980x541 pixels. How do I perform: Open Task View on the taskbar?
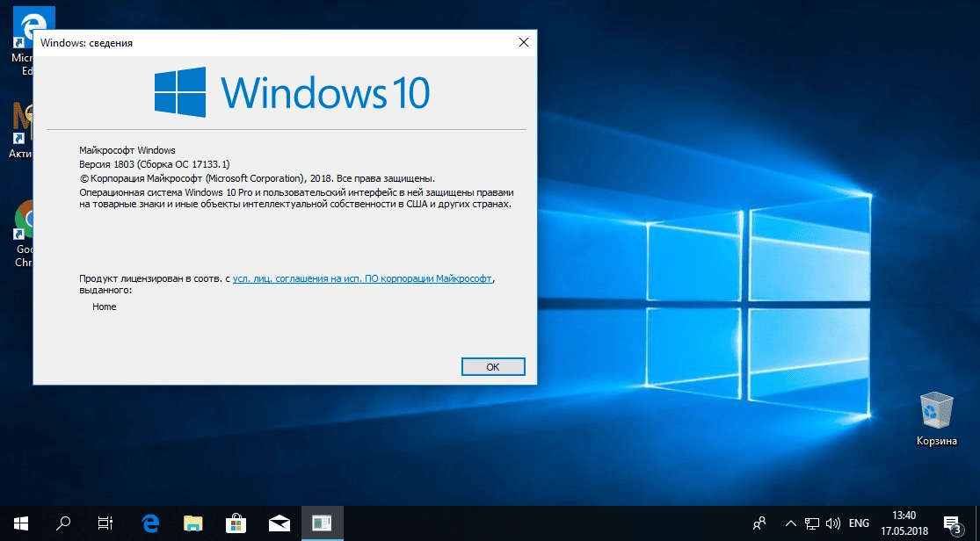coord(105,523)
